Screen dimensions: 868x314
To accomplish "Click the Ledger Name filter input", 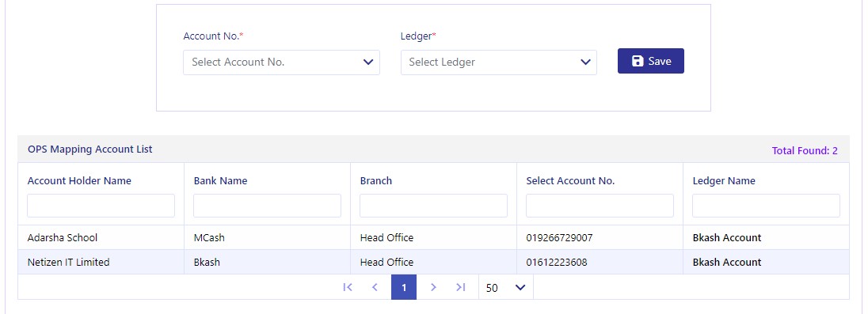I will pyautogui.click(x=766, y=206).
